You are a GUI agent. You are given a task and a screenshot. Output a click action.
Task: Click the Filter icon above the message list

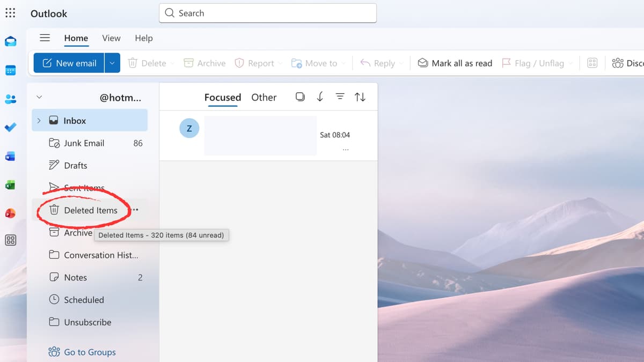pyautogui.click(x=340, y=97)
